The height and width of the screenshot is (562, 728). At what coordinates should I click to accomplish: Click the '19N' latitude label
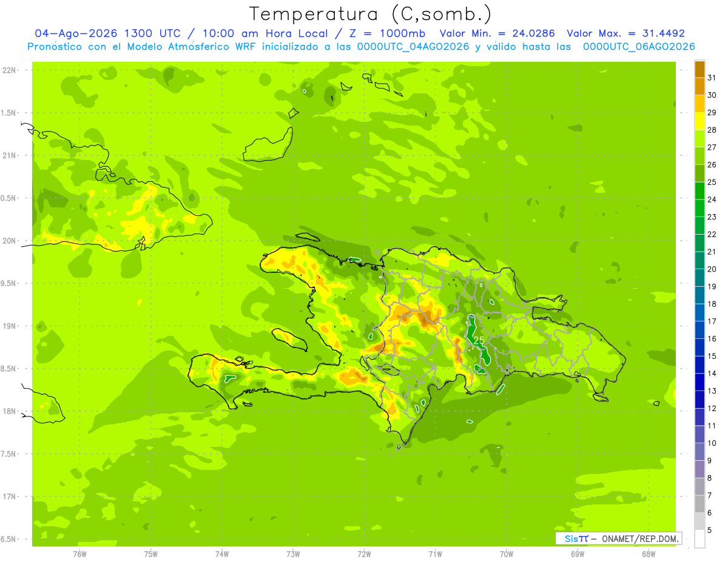[10, 326]
